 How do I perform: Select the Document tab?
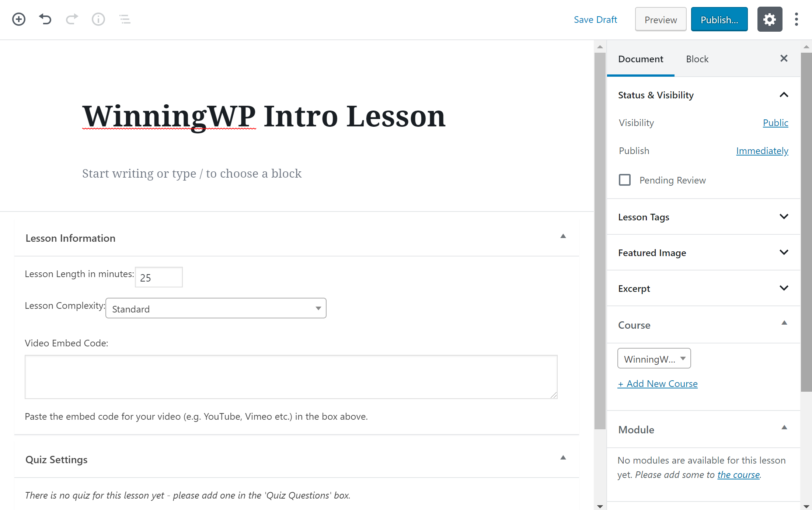pyautogui.click(x=641, y=59)
